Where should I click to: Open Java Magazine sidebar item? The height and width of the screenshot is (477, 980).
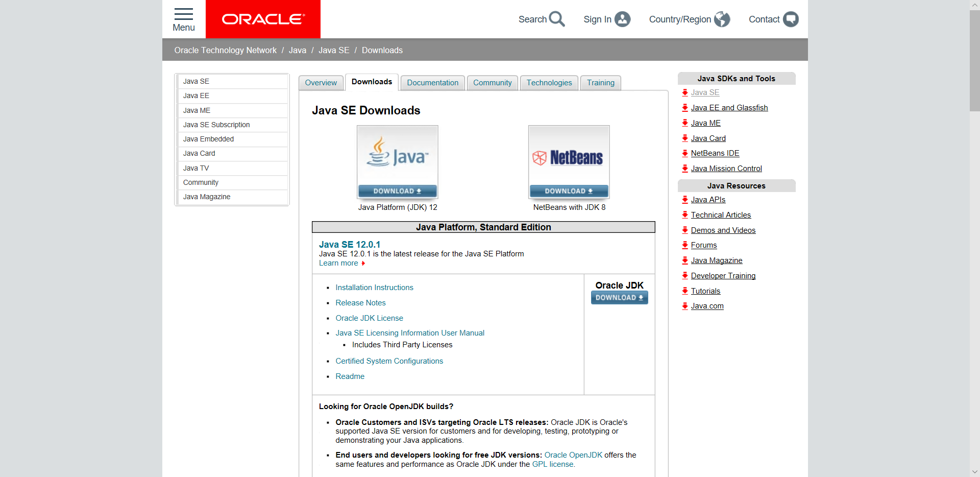(x=232, y=197)
